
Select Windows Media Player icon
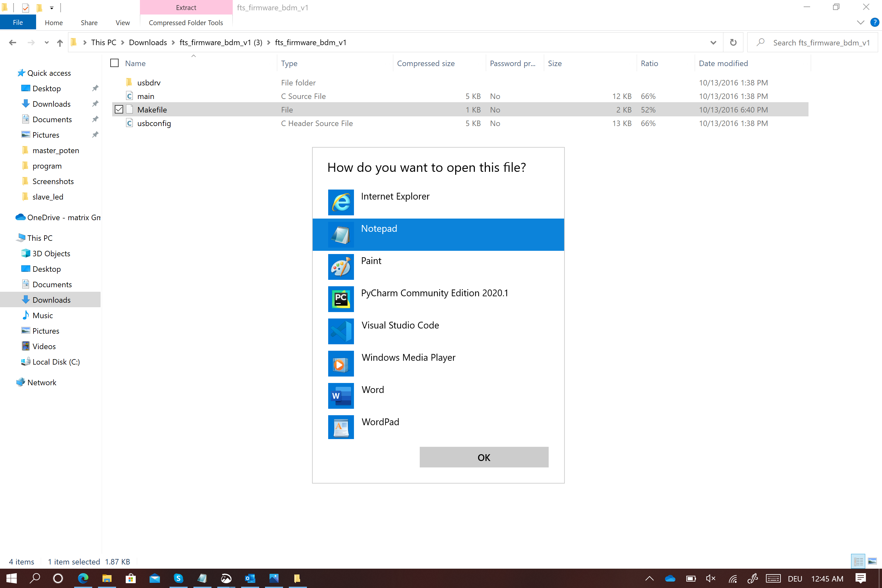pos(340,363)
